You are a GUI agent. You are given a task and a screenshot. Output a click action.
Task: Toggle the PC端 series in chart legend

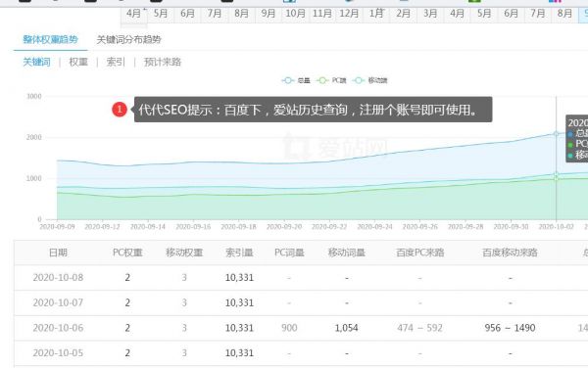[x=331, y=80]
